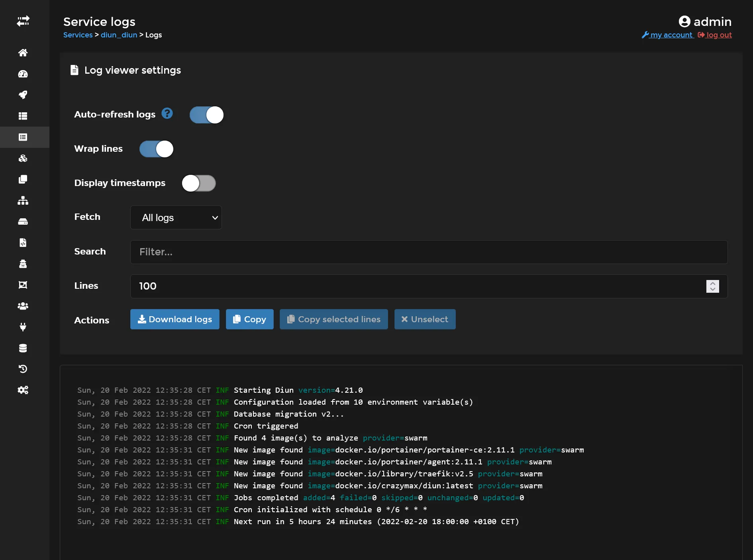The height and width of the screenshot is (560, 753).
Task: Click the Auto-refresh logs help question icon
Action: [x=167, y=114]
